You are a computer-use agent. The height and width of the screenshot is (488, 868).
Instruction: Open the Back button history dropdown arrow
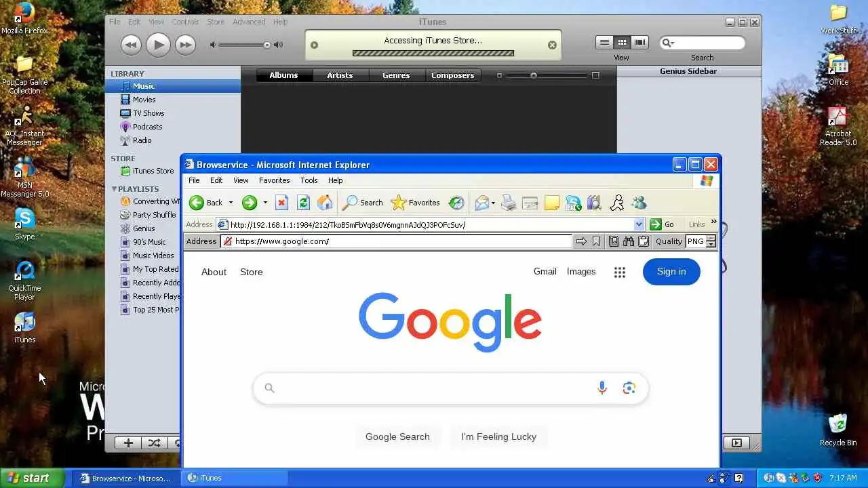pos(231,203)
